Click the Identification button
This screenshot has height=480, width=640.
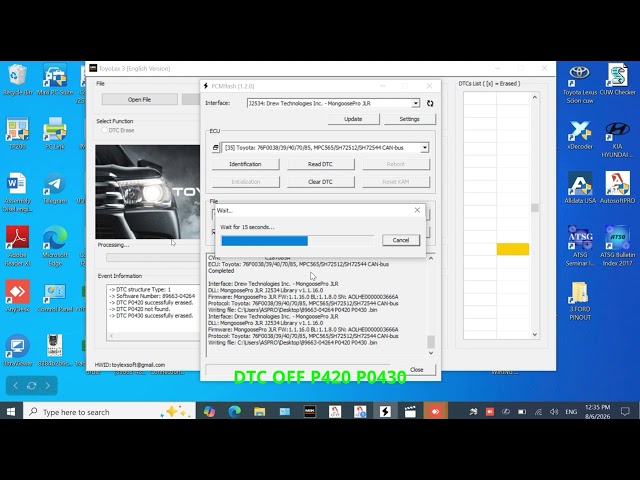(245, 164)
